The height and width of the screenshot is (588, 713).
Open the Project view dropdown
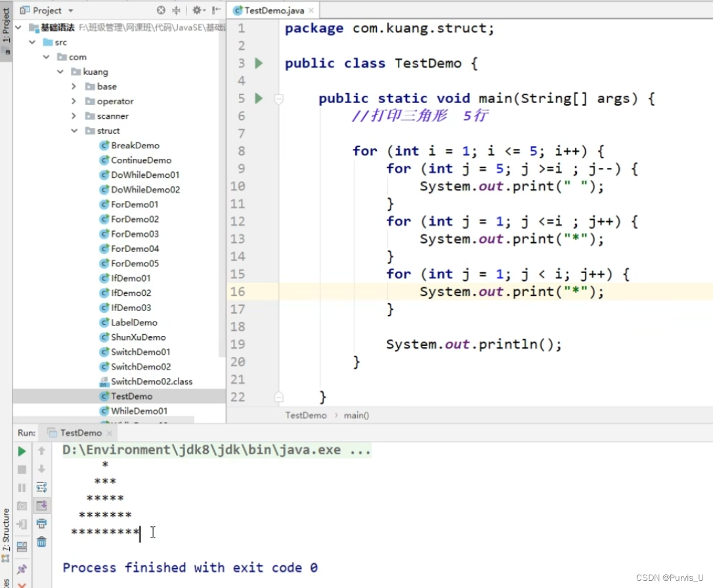point(70,10)
